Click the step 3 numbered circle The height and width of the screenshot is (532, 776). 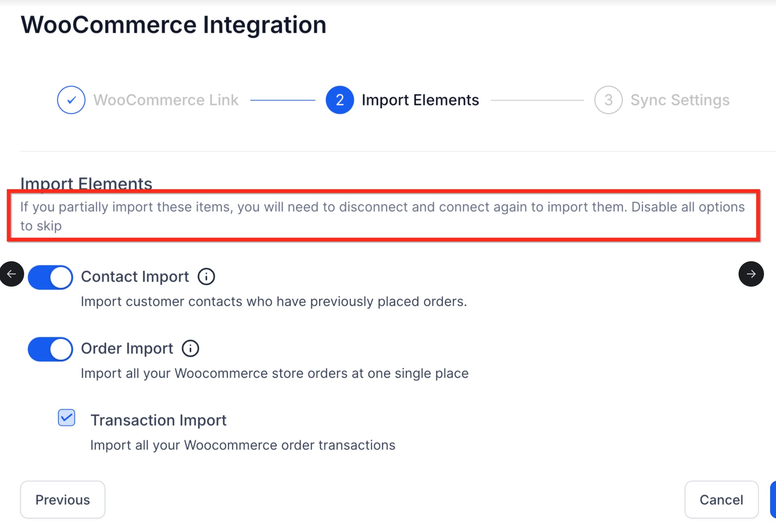click(x=608, y=100)
